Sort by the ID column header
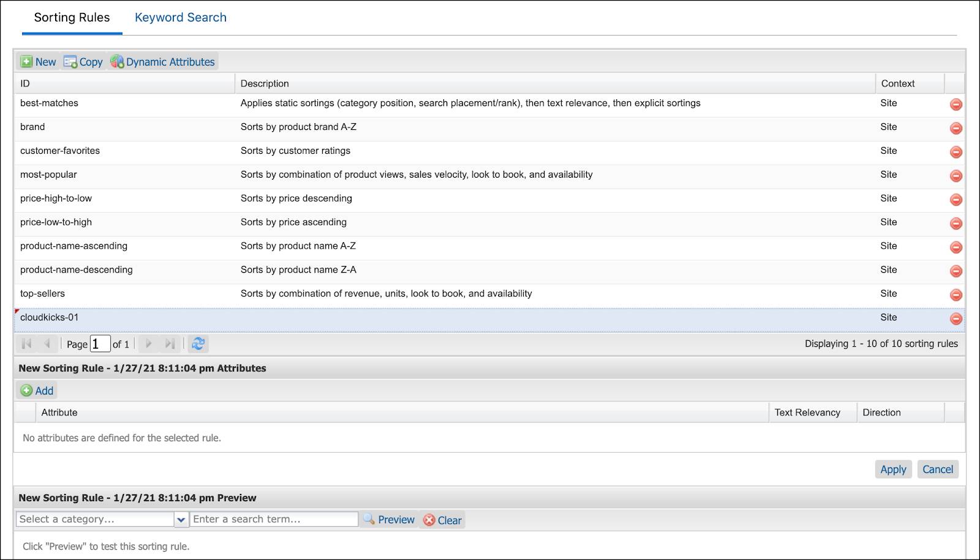 pos(124,83)
